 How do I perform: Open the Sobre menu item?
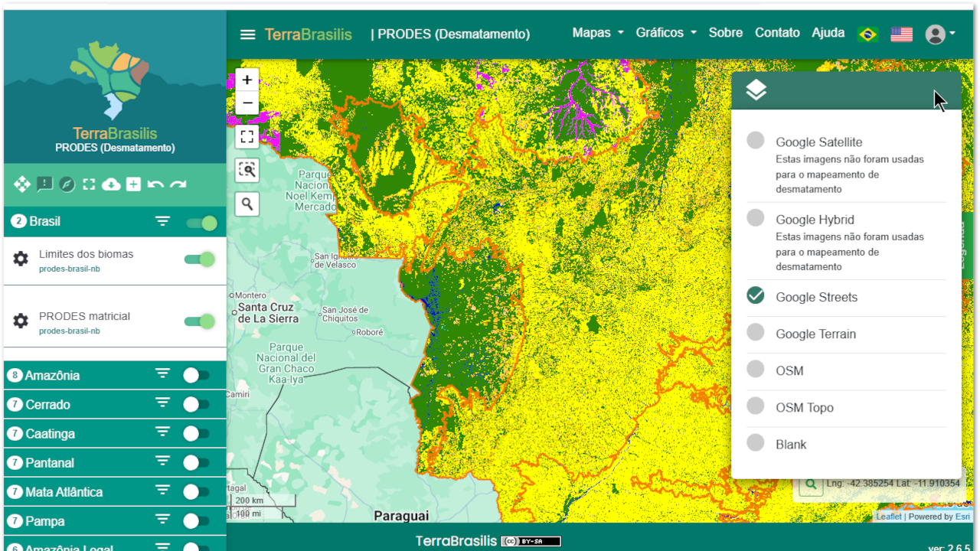(726, 33)
